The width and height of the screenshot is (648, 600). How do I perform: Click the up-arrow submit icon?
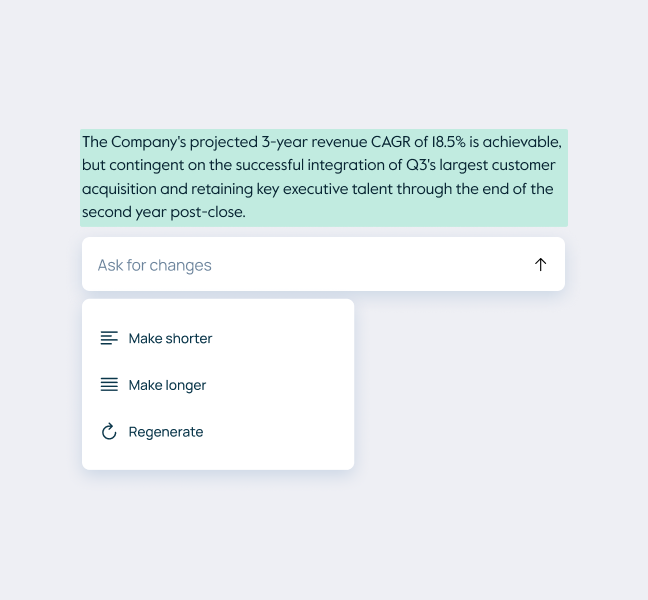coord(540,265)
